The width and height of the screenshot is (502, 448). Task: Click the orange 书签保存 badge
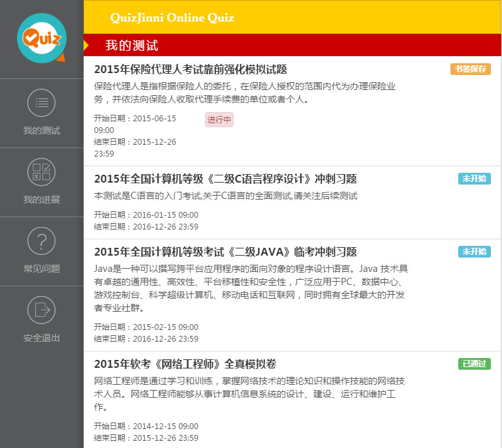tap(470, 69)
